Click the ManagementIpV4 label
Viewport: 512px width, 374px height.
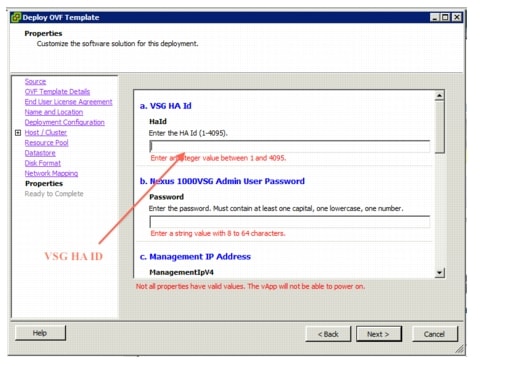point(181,272)
